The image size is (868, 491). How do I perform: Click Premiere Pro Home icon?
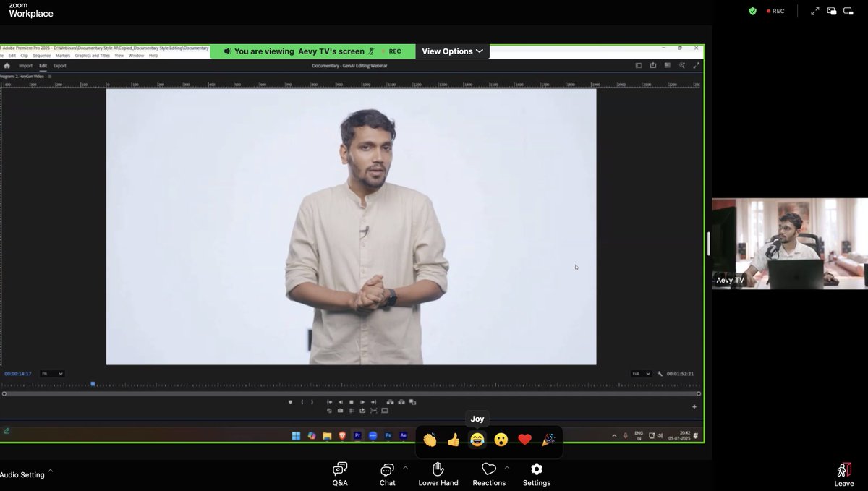pos(7,65)
